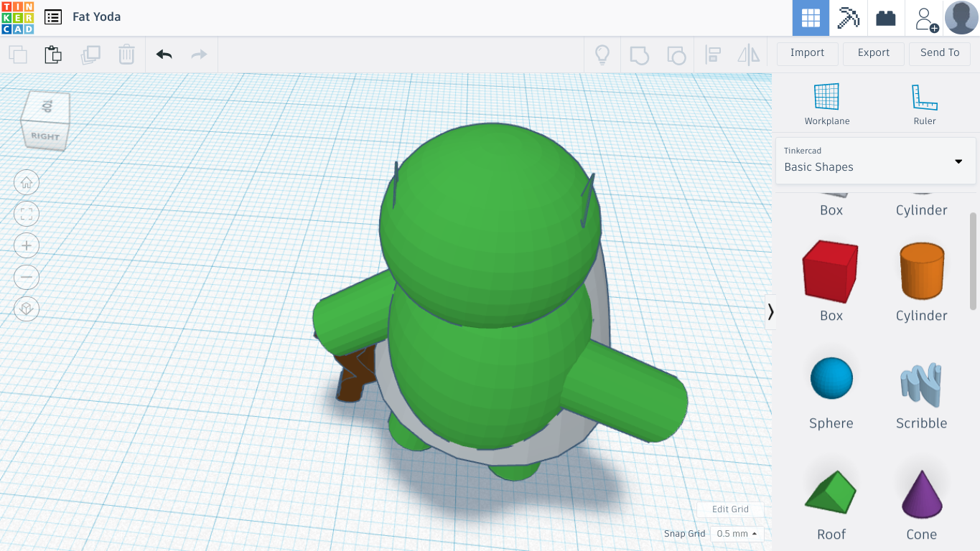The height and width of the screenshot is (551, 980).
Task: Open the Basic Shapes category dropdown
Action: pos(876,161)
